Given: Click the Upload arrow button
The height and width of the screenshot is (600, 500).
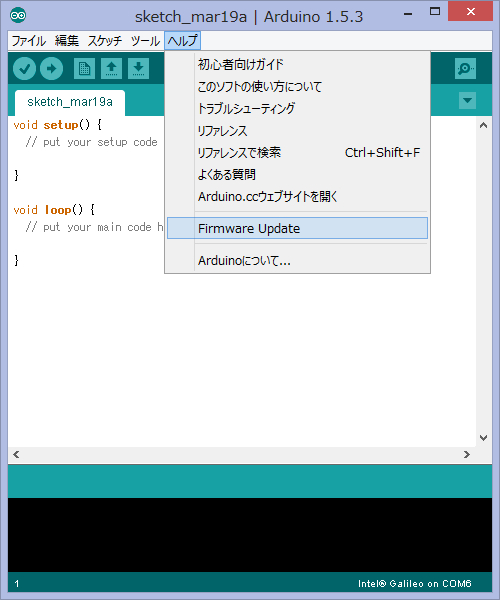Looking at the screenshot, I should [52, 69].
